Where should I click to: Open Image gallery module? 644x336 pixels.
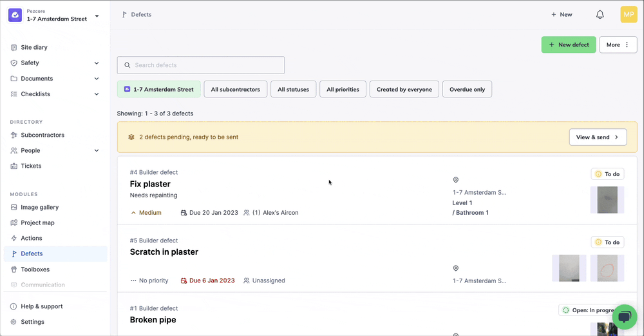click(x=40, y=207)
